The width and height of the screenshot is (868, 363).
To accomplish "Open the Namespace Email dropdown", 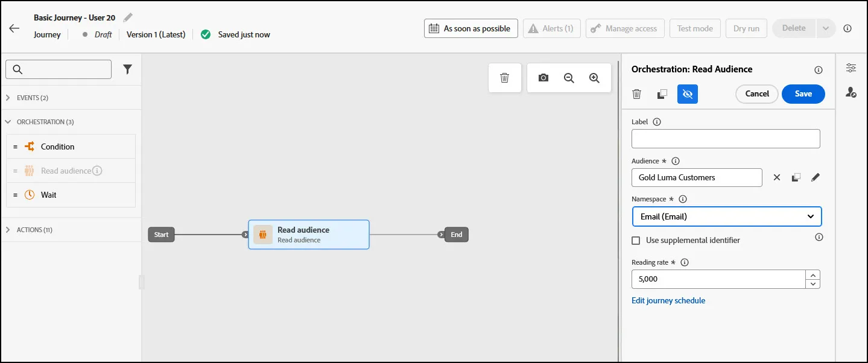I will pyautogui.click(x=727, y=216).
